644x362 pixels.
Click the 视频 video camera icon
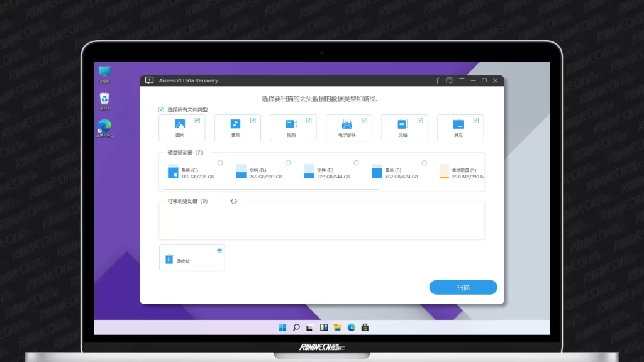(291, 124)
